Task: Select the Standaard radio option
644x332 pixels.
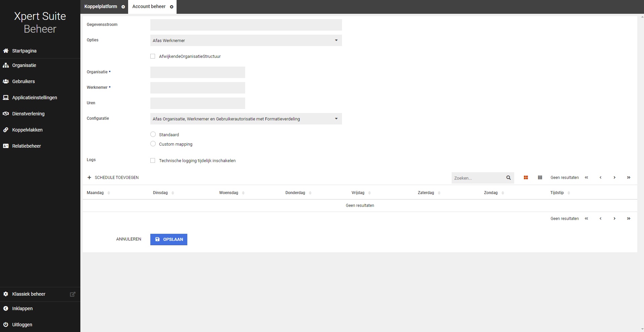Action: click(x=153, y=135)
